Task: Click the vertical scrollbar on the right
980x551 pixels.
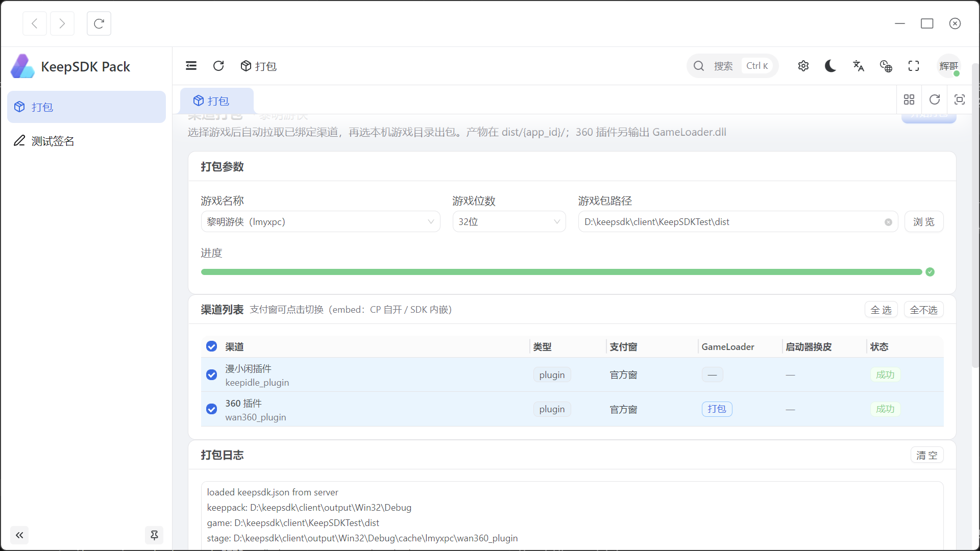Action: [975, 214]
